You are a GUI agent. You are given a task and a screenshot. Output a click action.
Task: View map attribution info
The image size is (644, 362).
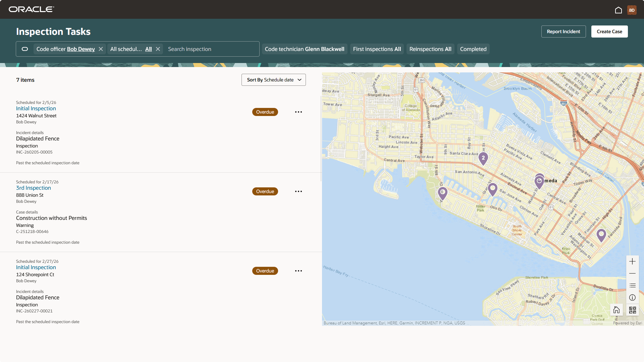pyautogui.click(x=633, y=297)
